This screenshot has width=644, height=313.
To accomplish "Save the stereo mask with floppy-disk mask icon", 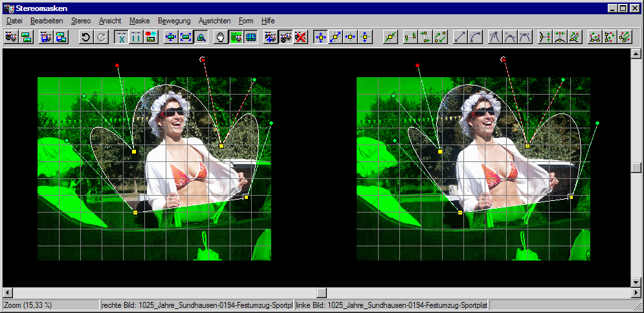I will (46, 38).
